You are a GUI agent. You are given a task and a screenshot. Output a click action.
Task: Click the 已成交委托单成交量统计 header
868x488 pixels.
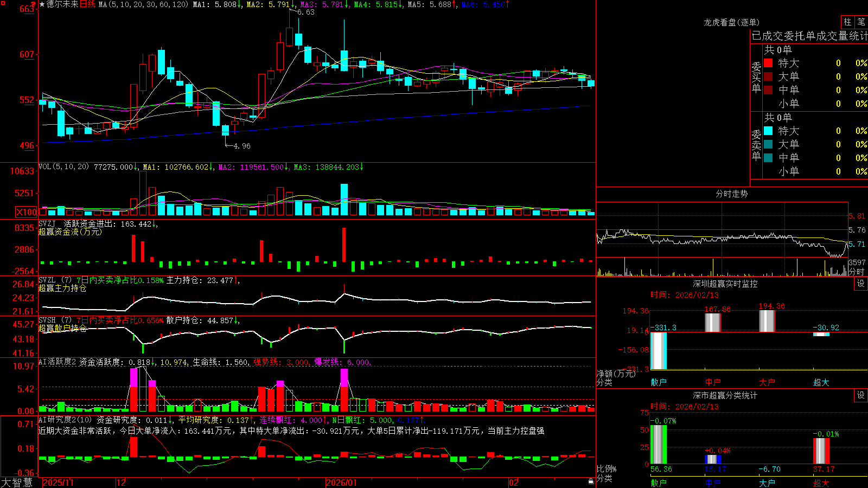click(809, 36)
